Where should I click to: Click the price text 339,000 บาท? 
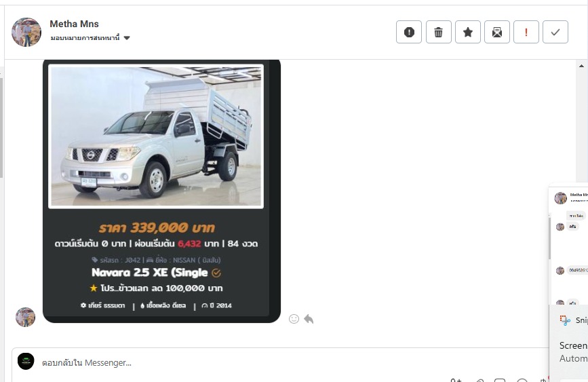click(x=157, y=227)
